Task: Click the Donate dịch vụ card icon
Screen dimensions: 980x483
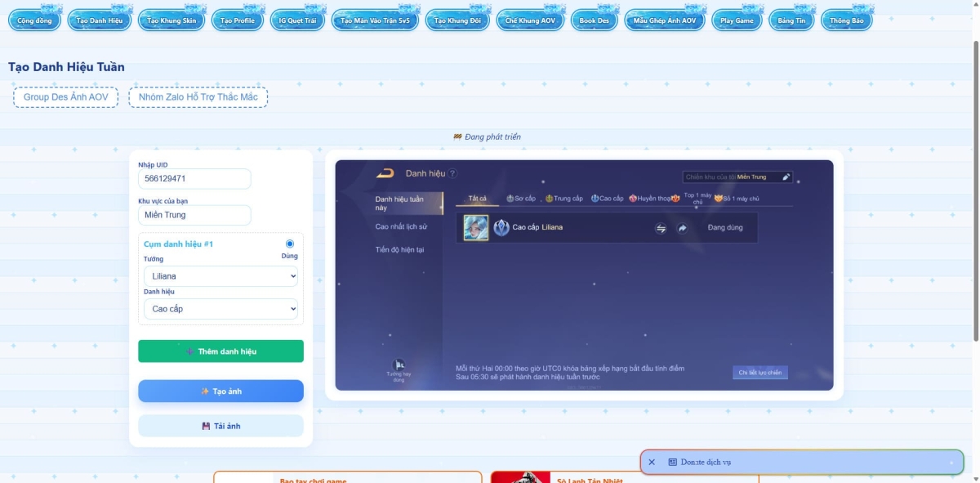Action: click(672, 462)
